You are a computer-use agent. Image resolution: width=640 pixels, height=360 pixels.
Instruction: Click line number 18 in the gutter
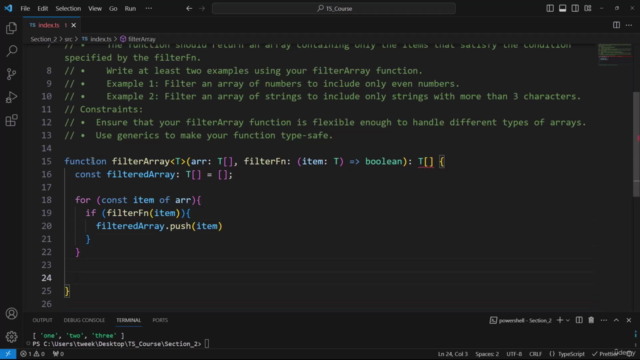[47, 200]
